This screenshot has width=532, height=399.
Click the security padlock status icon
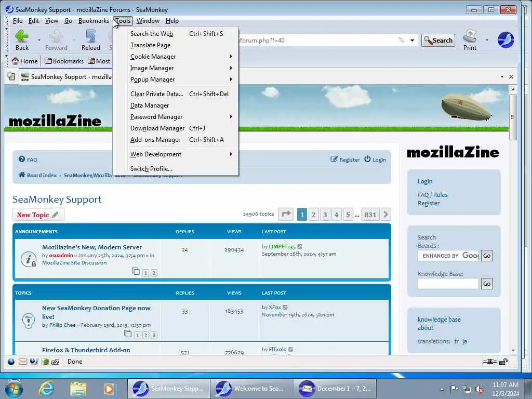[503, 362]
